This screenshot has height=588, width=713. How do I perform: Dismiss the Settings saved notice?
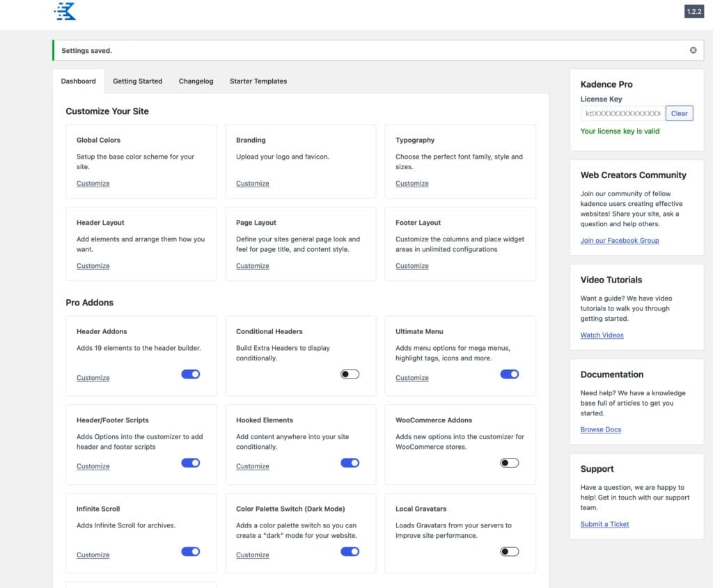[693, 50]
